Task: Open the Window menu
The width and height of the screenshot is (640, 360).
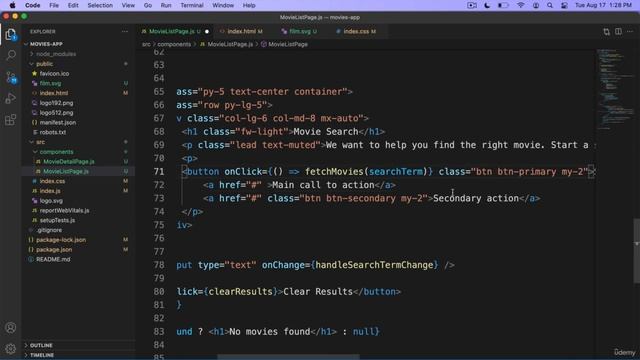Action: pos(223,5)
